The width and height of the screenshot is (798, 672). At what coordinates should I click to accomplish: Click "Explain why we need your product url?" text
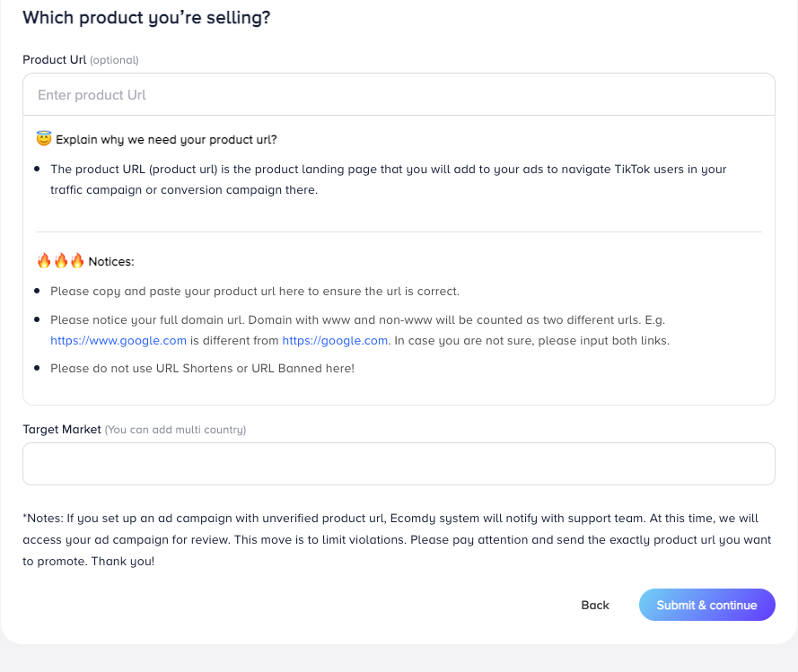click(166, 140)
